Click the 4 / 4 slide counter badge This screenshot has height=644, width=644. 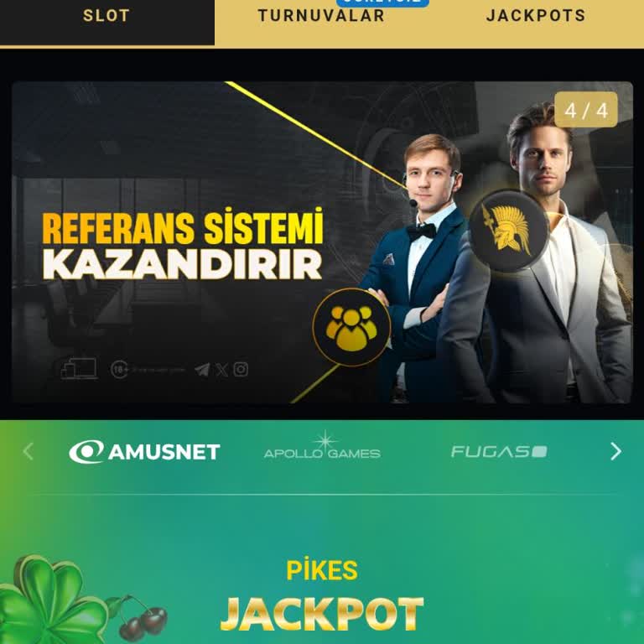click(585, 110)
